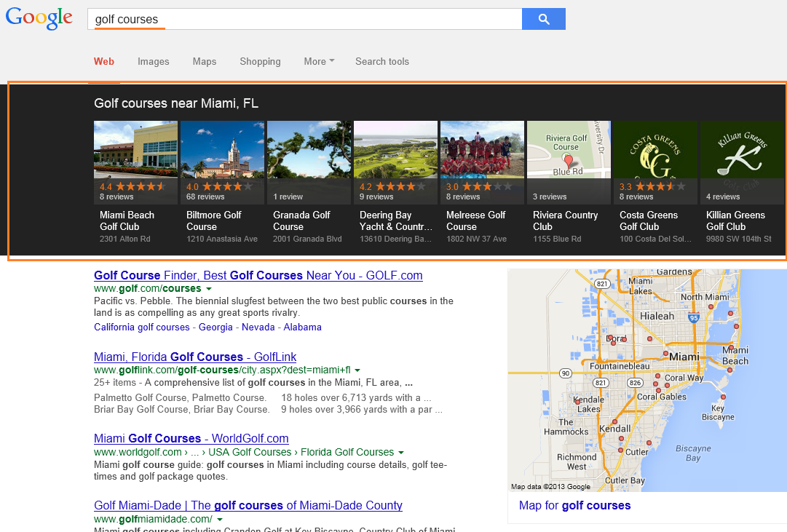787x532 pixels.
Task: Open the Maps tab
Action: (205, 61)
